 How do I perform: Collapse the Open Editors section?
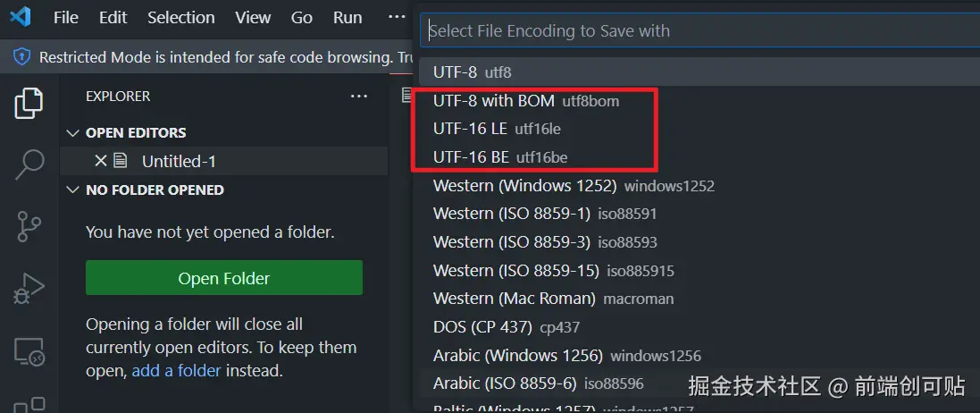(73, 132)
